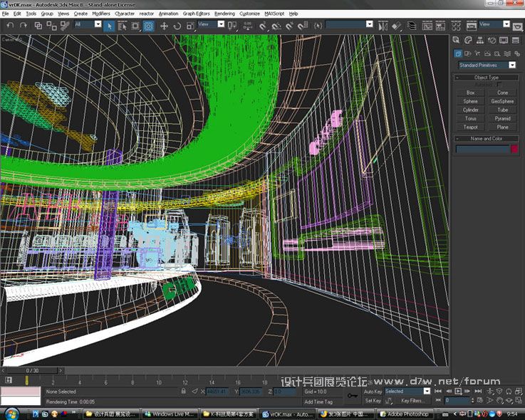
Task: Click the object color swatch
Action: coord(514,149)
